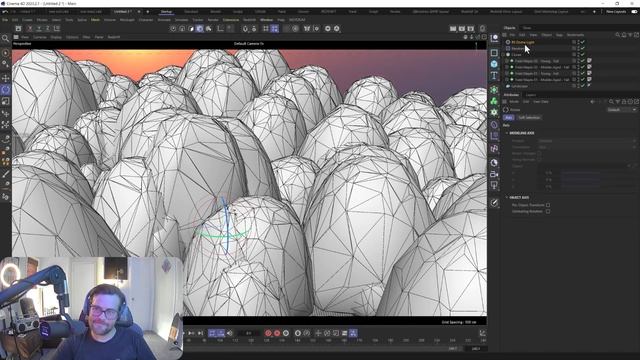Toggle the red Autokeying button

pos(277,333)
